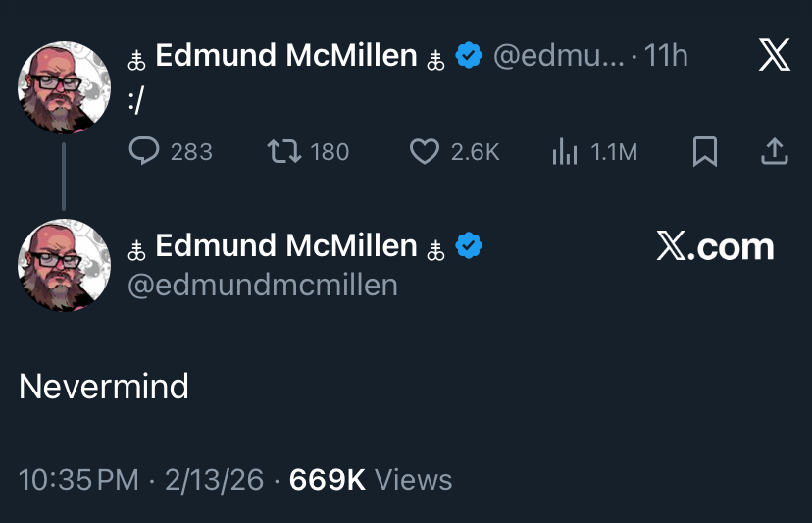812x523 pixels.
Task: Open second tweet's profile avatar
Action: [x=64, y=265]
